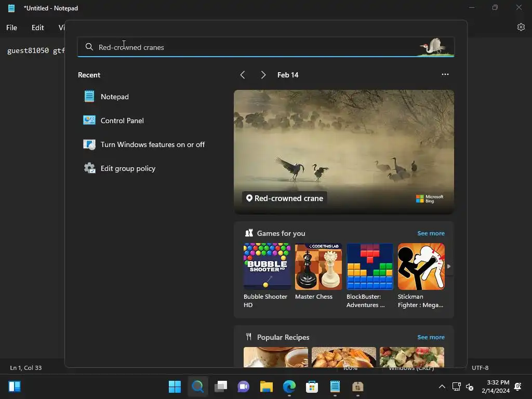Open the Windows Start menu
The height and width of the screenshot is (399, 532).
(175, 387)
